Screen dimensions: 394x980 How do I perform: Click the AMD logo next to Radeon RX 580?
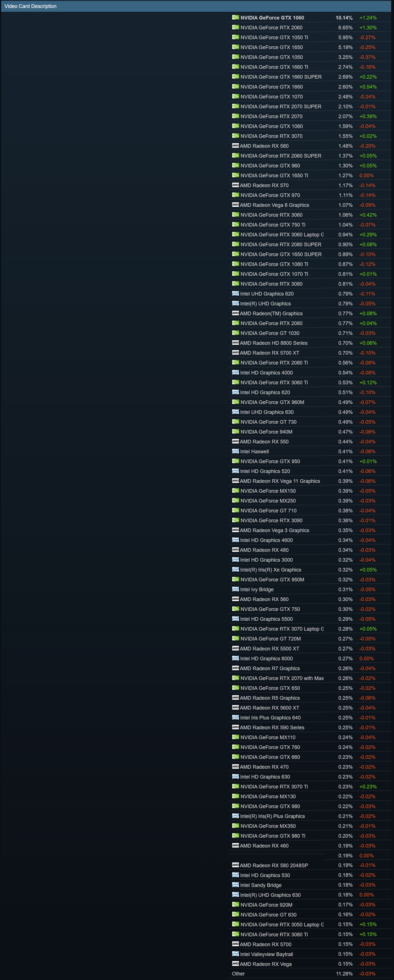(x=235, y=146)
